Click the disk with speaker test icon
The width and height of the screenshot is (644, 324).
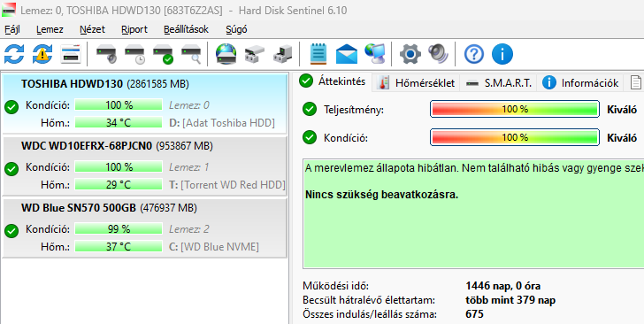tap(106, 54)
